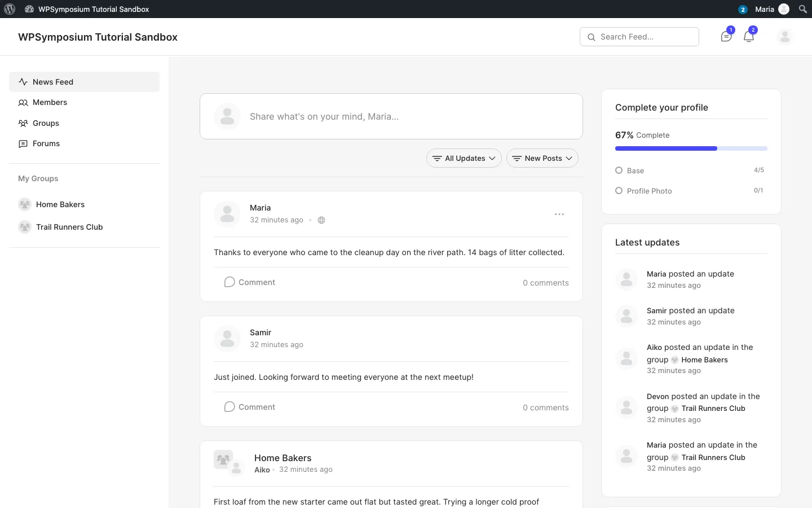812x508 pixels.
Task: Open the Forums page
Action: pos(84,143)
